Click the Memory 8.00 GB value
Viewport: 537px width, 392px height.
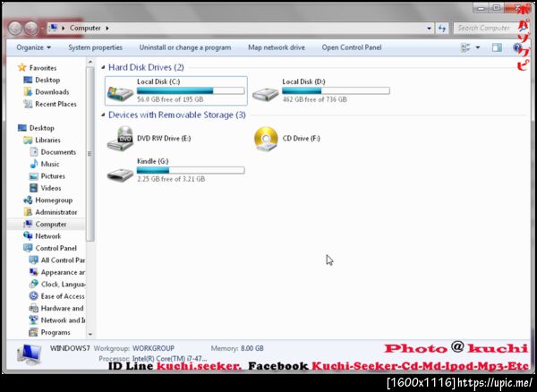(x=252, y=348)
